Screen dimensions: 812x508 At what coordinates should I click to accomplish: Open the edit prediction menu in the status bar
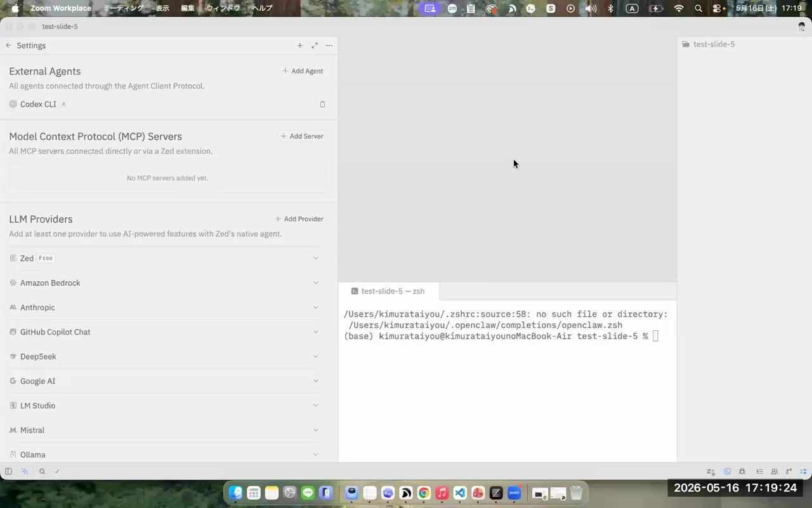point(711,472)
